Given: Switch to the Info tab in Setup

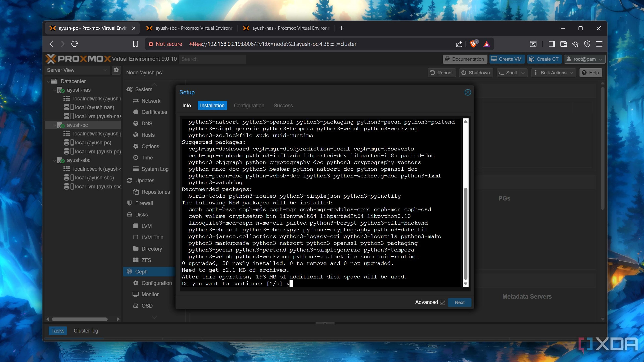Looking at the screenshot, I should [x=186, y=105].
